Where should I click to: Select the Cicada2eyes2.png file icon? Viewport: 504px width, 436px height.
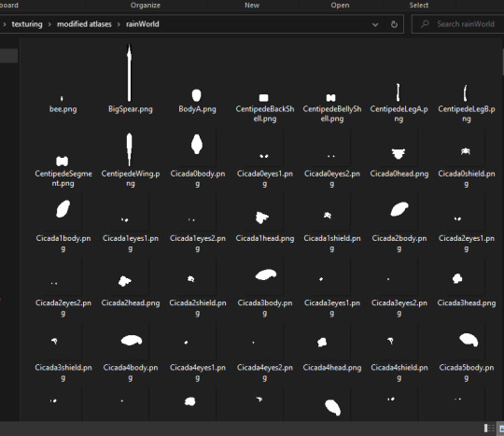[x=54, y=283]
